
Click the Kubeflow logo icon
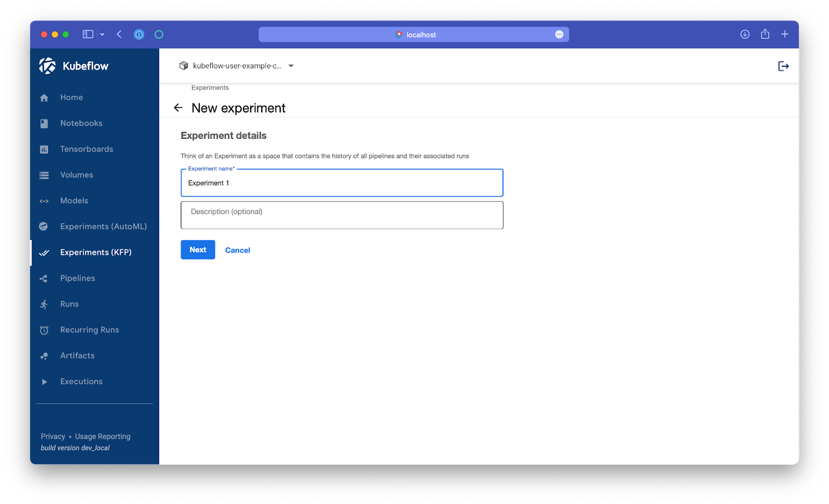click(x=47, y=66)
